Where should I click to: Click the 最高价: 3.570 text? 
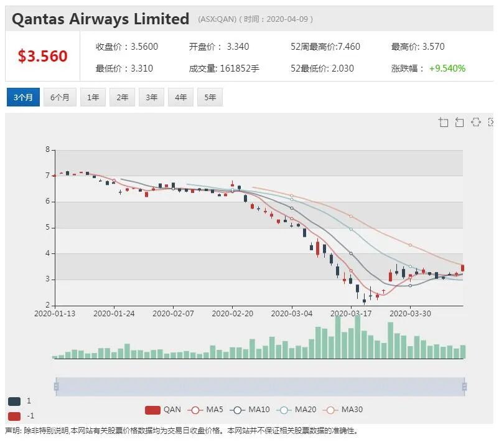coord(418,47)
